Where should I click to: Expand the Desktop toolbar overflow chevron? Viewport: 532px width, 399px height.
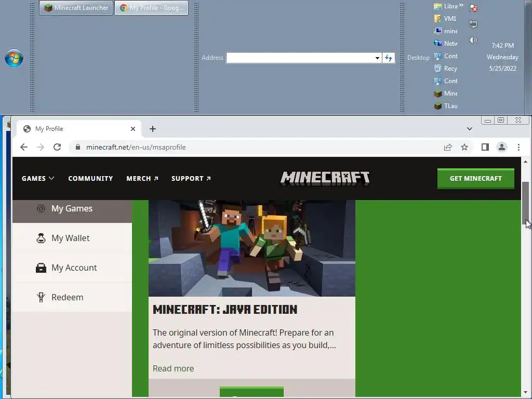click(461, 5)
